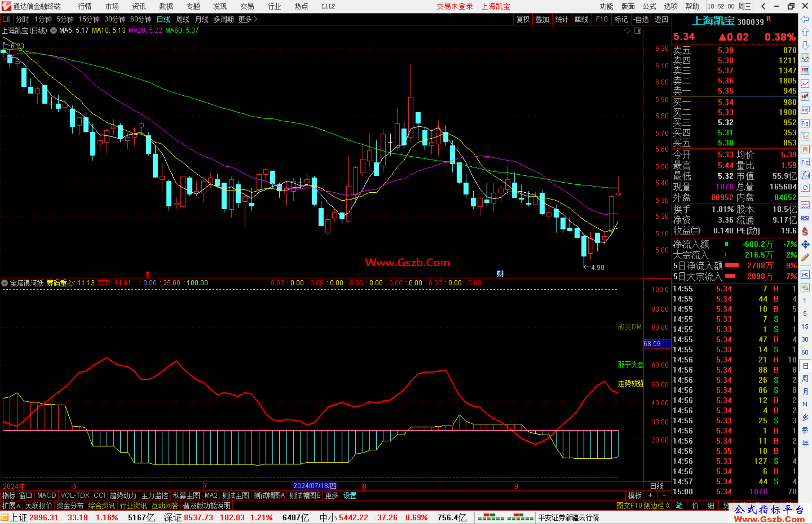Open 多周期 option
Image resolution: width=812 pixels, height=524 pixels.
[x=223, y=19]
